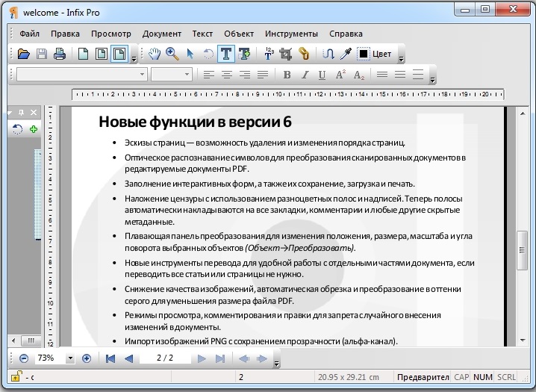Click the page number field 2 / 2
536x392 pixels.
(x=165, y=358)
